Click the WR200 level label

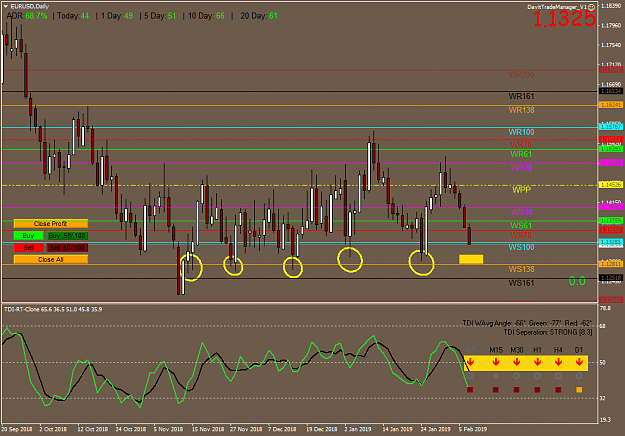click(x=521, y=75)
